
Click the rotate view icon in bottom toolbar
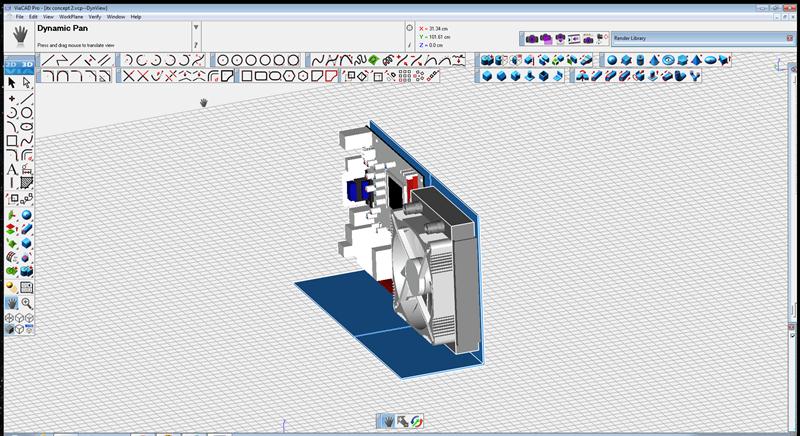pyautogui.click(x=417, y=421)
